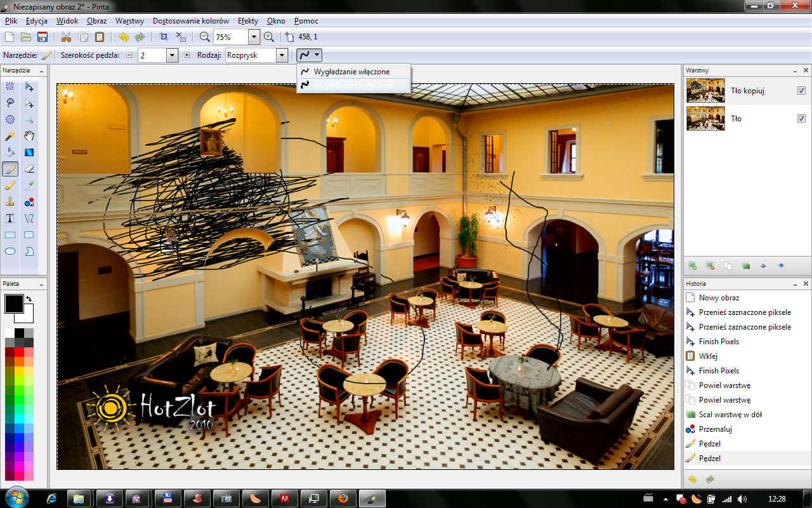Viewport: 812px width, 508px height.
Task: Click 'Przemaluj' in the history list
Action: click(716, 429)
